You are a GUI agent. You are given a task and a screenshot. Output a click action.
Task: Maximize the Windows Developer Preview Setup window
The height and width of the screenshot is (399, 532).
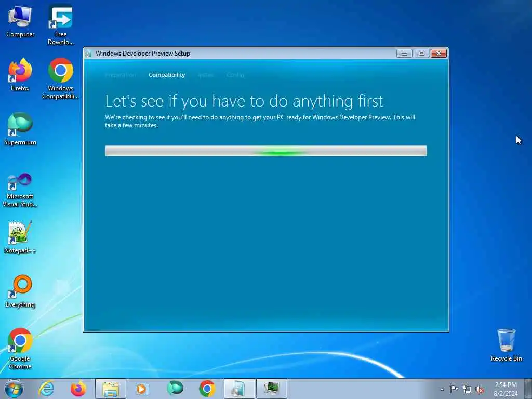(x=421, y=54)
